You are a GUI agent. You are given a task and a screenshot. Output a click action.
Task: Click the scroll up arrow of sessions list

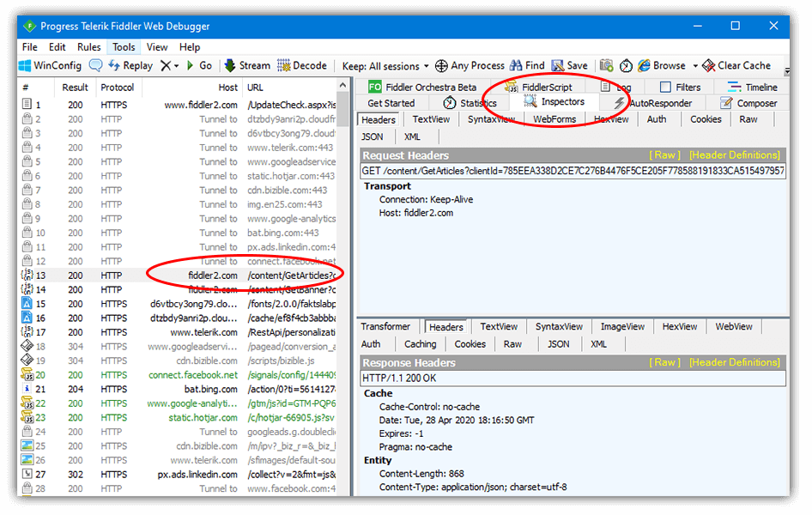(x=342, y=85)
